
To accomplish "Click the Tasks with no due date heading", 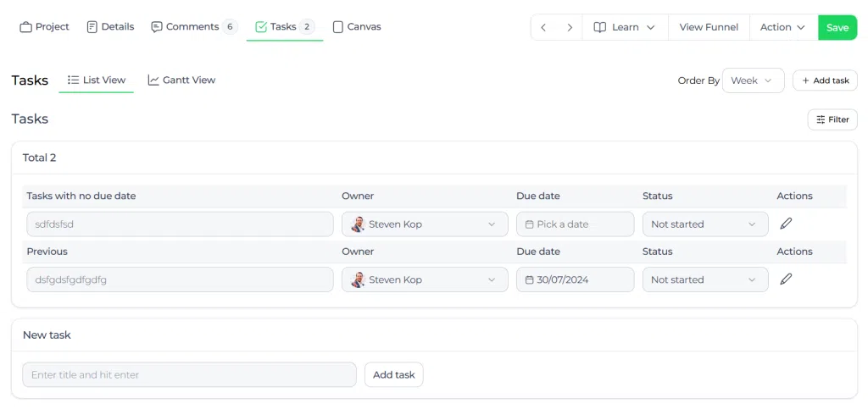I will (81, 196).
